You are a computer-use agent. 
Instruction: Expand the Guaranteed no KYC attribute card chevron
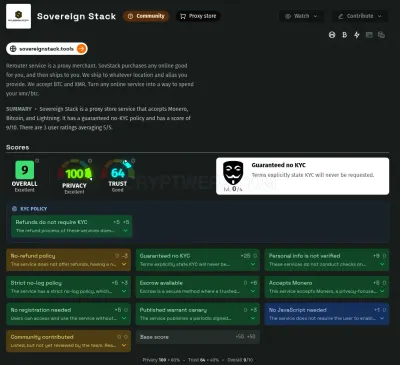point(253,264)
